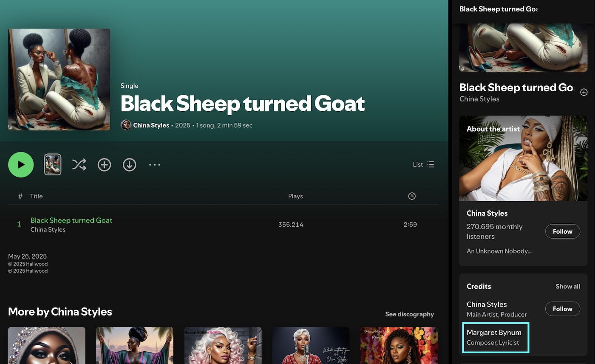This screenshot has width=595, height=364.
Task: Open the three-dots more options menu
Action: click(155, 164)
